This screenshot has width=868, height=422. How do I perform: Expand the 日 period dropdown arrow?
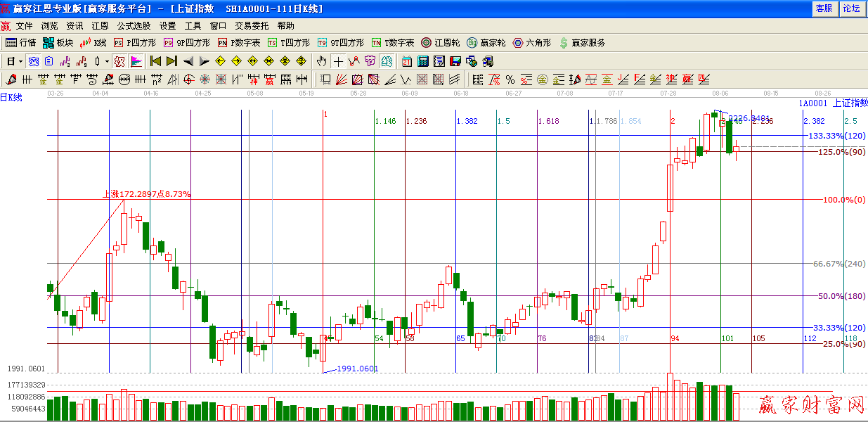pos(21,61)
